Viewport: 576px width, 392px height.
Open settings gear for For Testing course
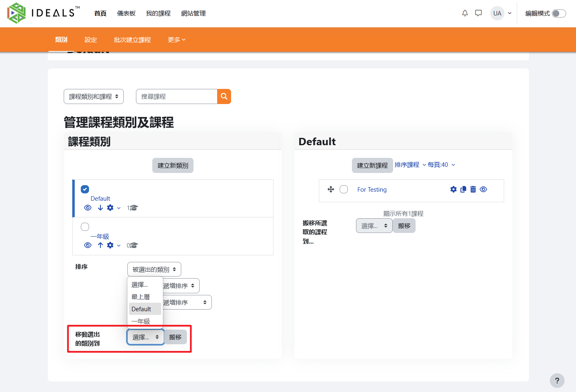click(x=453, y=189)
